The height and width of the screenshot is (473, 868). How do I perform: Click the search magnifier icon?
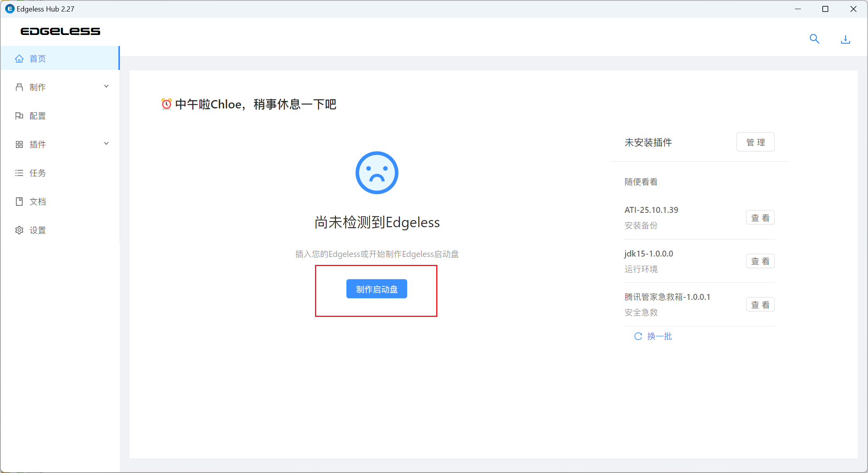point(814,39)
